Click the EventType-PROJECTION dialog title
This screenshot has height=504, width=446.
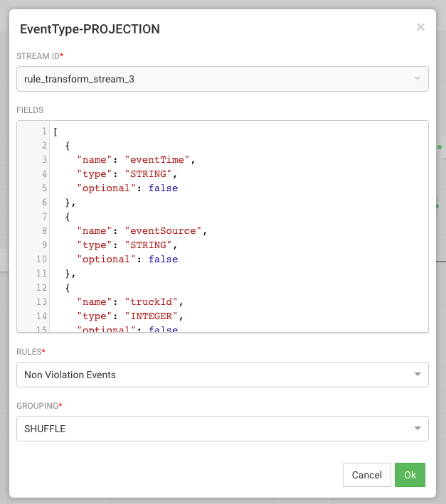click(90, 29)
